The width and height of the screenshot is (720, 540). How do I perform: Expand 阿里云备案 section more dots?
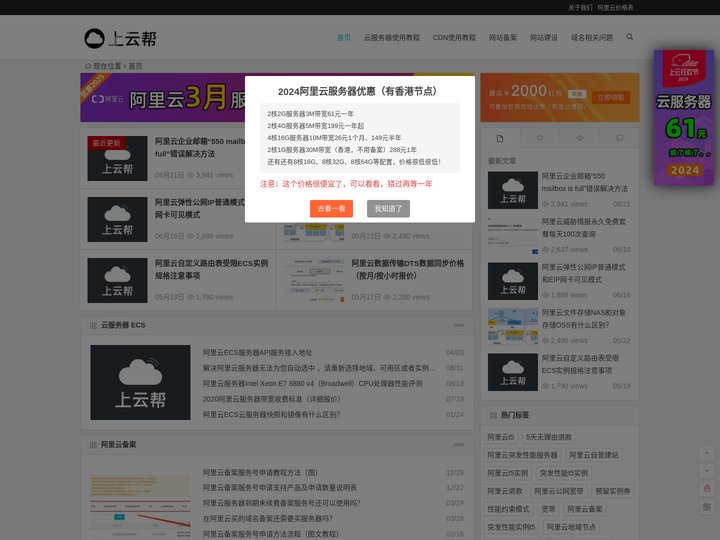click(458, 444)
